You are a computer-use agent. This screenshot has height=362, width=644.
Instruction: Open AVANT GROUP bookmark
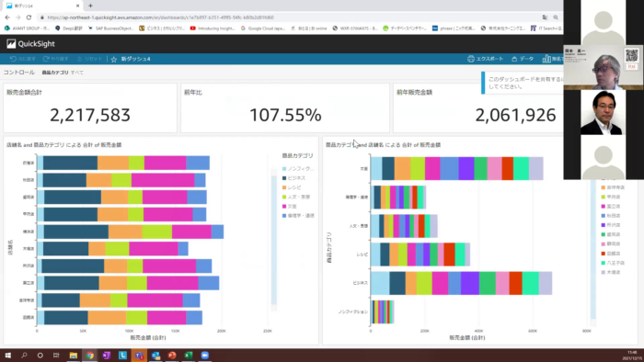(27, 28)
